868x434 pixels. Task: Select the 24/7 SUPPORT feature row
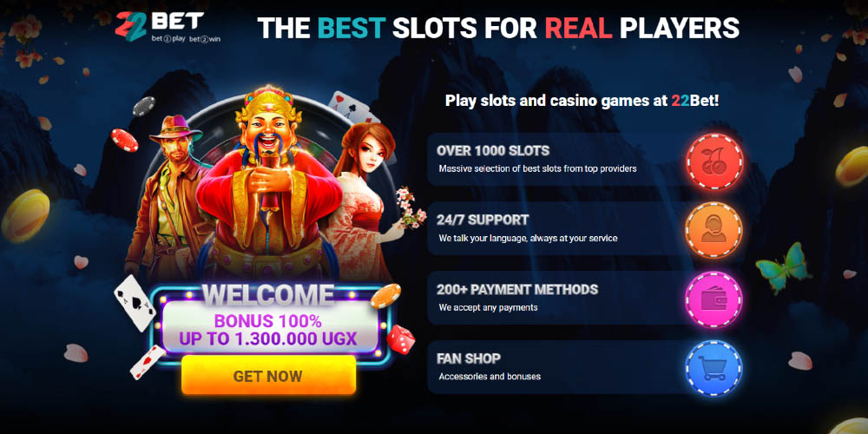pyautogui.click(x=586, y=228)
